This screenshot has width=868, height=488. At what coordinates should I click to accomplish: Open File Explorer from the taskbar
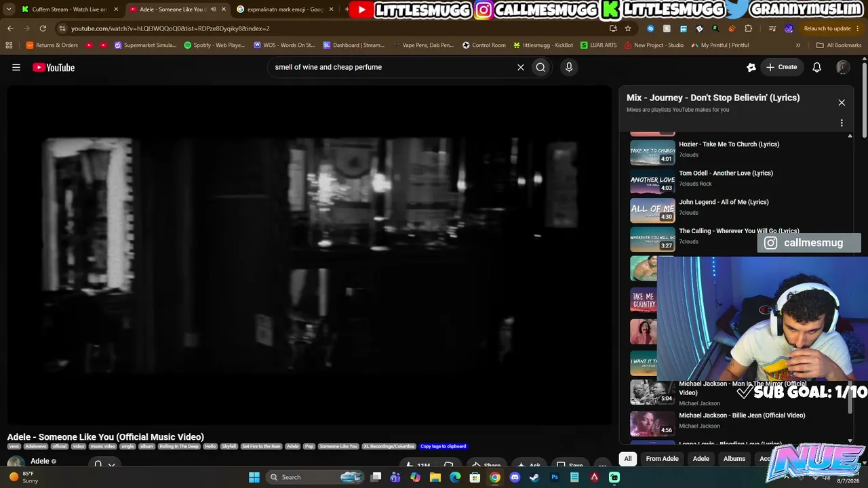pyautogui.click(x=435, y=477)
